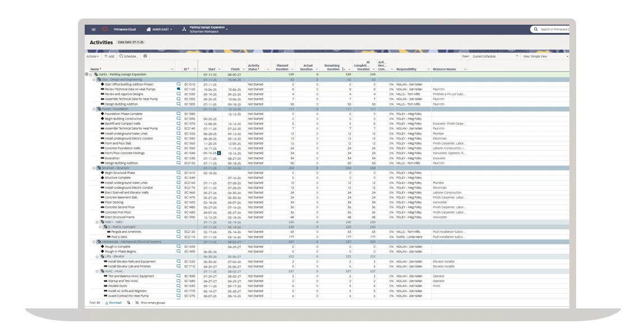Click the Oracle logo in the top bar
Screen dimensions: 644x328
[x=105, y=30]
